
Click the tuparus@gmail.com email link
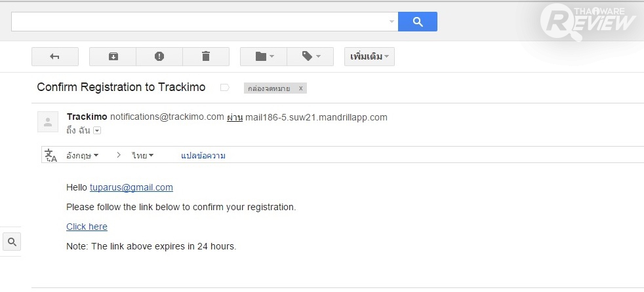131,187
